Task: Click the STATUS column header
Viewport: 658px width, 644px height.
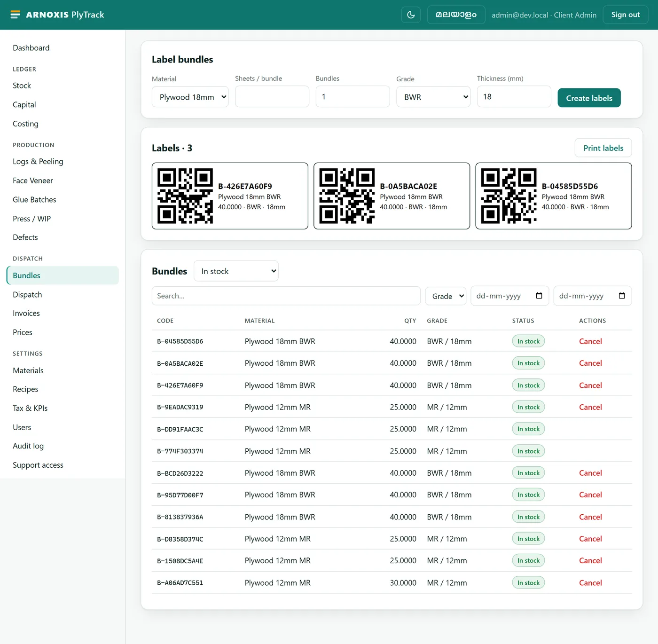Action: 523,321
